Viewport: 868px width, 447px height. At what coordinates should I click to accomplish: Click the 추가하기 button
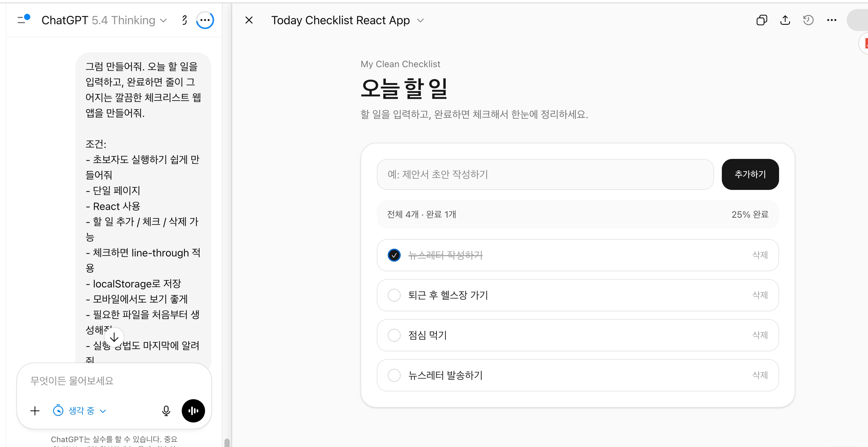coord(750,174)
